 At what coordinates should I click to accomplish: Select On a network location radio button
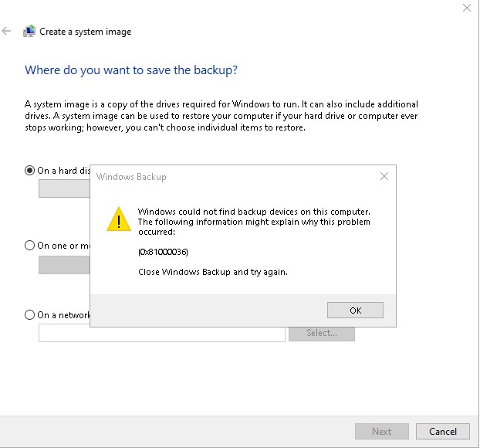[x=29, y=314]
